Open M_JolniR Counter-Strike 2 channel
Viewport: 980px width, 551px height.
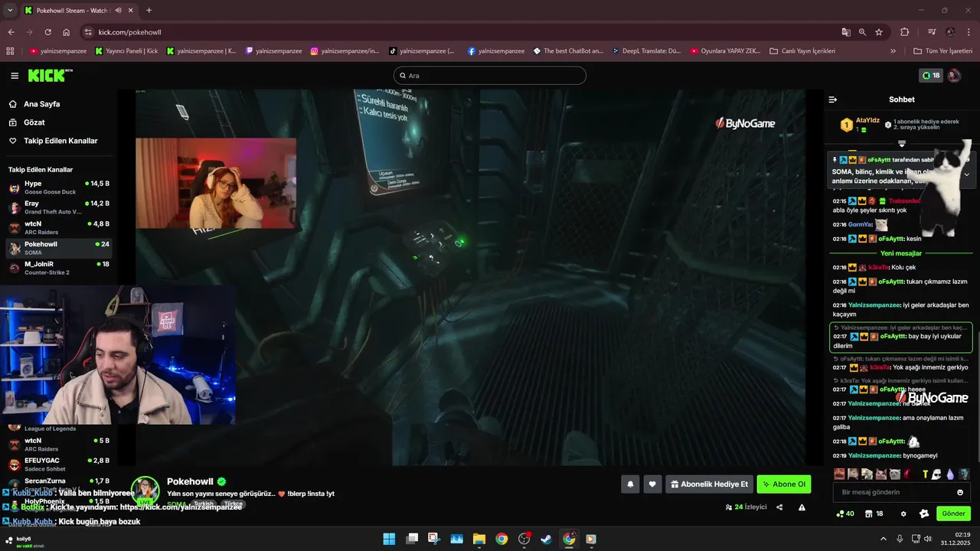pyautogui.click(x=58, y=268)
